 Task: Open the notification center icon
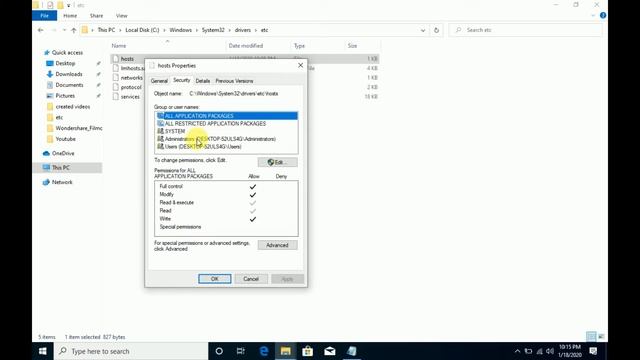click(593, 351)
